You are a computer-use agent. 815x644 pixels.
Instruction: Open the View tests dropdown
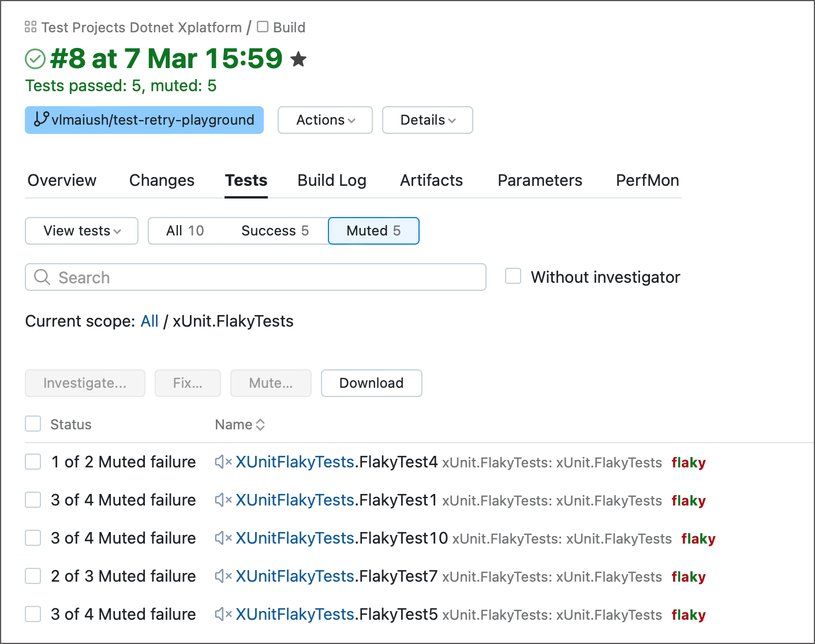click(x=81, y=231)
